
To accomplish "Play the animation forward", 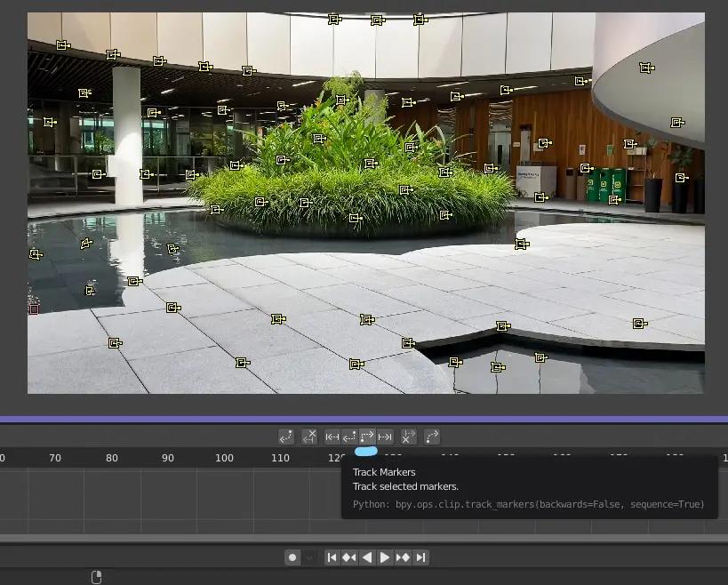I will [384, 557].
